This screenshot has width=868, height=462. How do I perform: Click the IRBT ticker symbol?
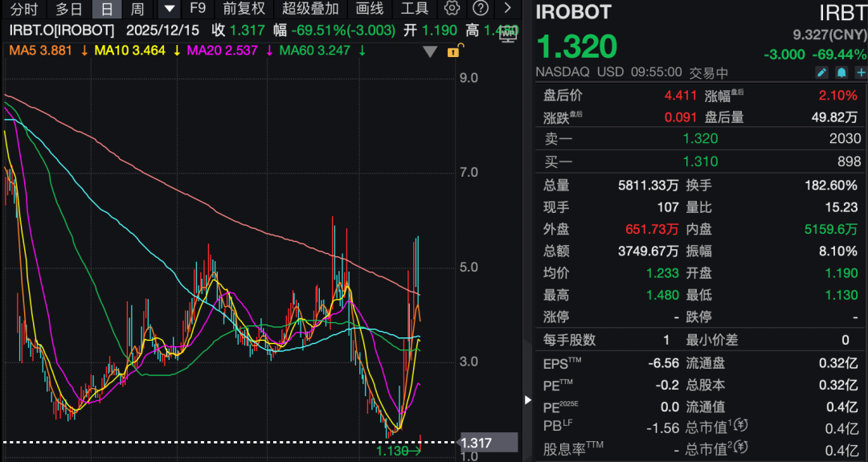pyautogui.click(x=842, y=13)
